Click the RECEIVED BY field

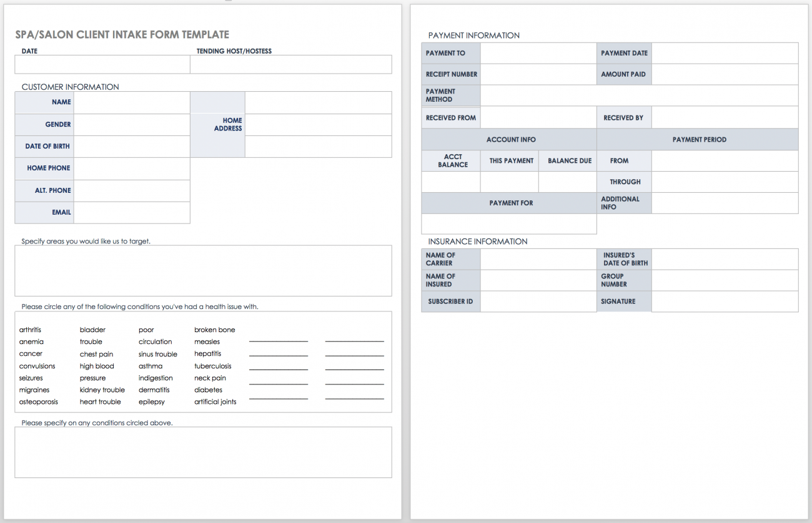coord(725,117)
